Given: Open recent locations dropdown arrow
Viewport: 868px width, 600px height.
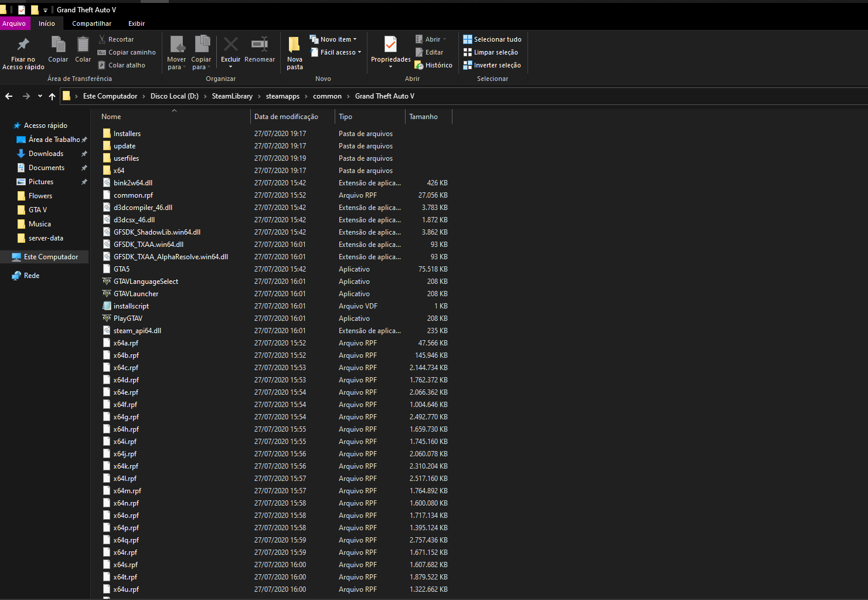Looking at the screenshot, I should tap(40, 96).
